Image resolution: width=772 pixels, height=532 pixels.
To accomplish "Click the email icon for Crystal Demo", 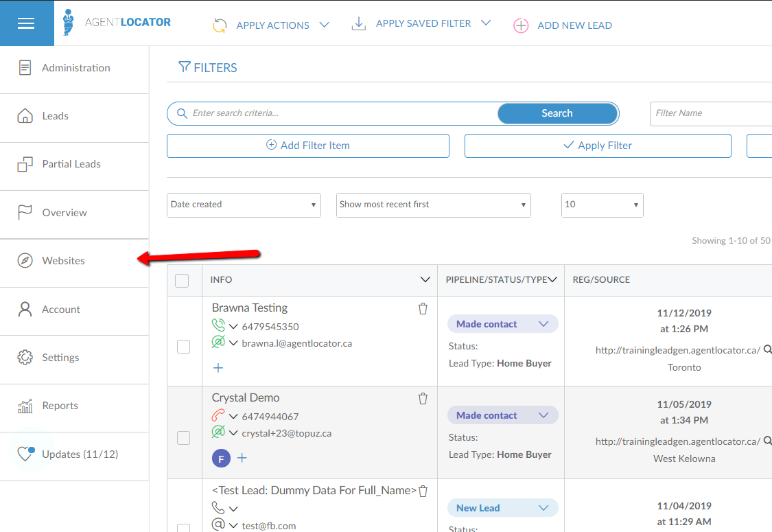I will coord(218,432).
